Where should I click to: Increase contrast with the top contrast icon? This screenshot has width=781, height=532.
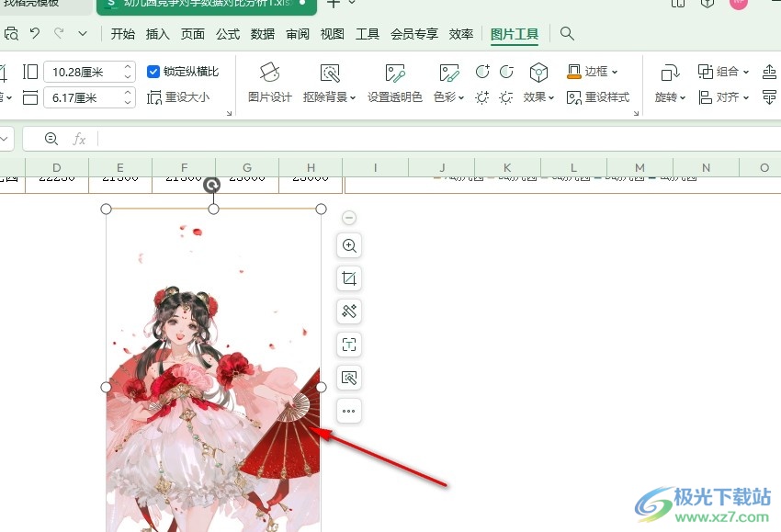[x=482, y=72]
